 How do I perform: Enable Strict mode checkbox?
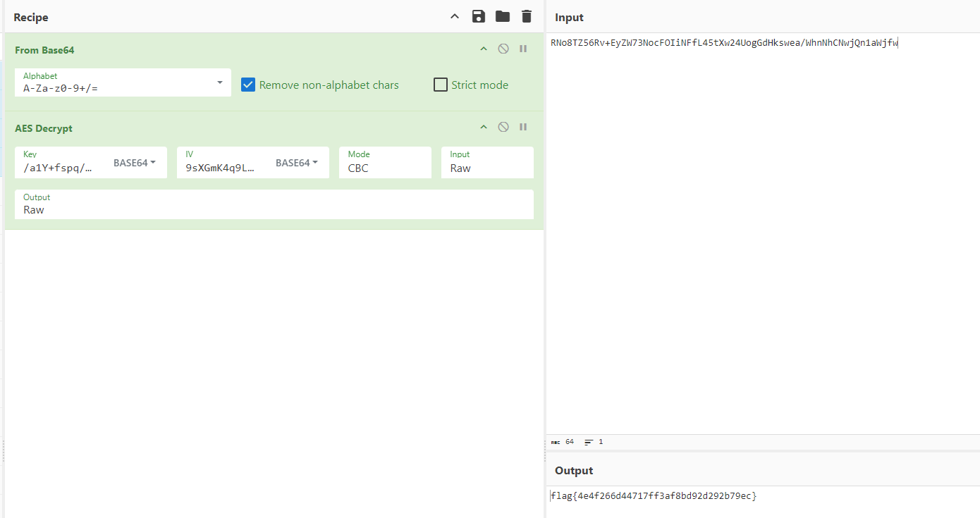pyautogui.click(x=441, y=85)
